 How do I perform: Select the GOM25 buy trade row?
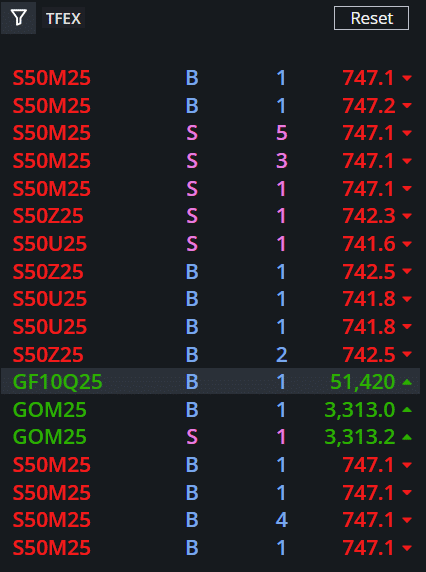[x=210, y=409]
